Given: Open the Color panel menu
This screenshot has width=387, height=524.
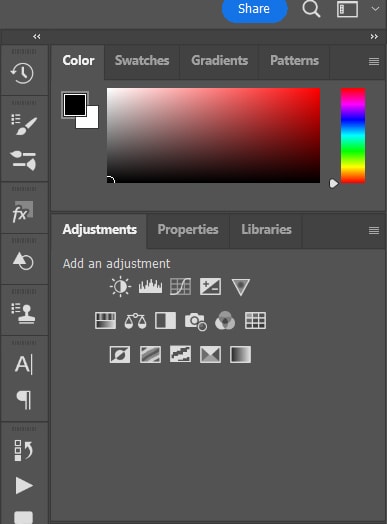Looking at the screenshot, I should pyautogui.click(x=374, y=61).
